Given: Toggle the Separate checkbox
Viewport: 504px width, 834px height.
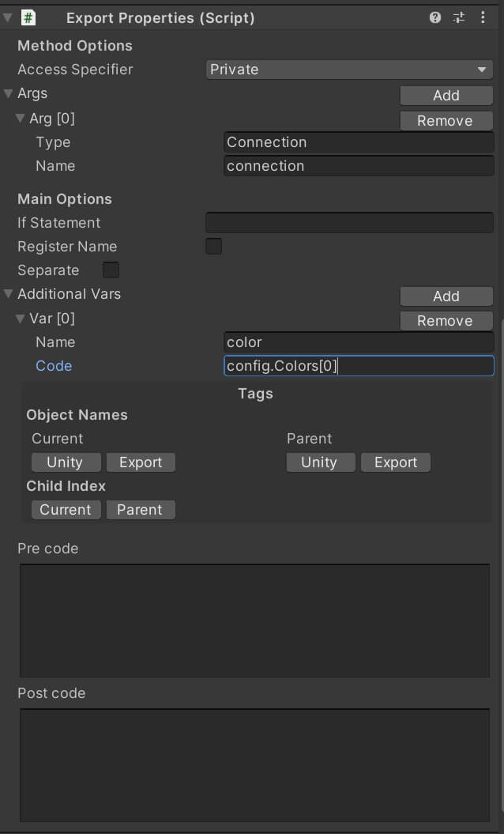Looking at the screenshot, I should [x=111, y=270].
